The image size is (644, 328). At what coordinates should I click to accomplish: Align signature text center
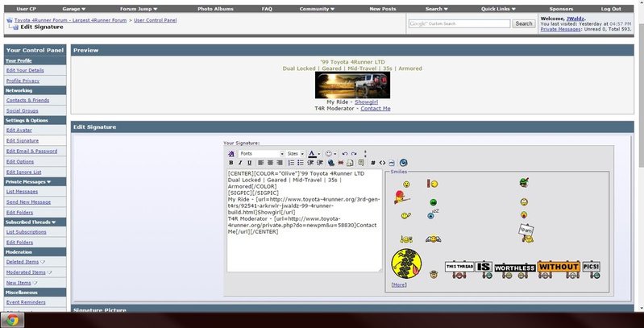pyautogui.click(x=270, y=163)
